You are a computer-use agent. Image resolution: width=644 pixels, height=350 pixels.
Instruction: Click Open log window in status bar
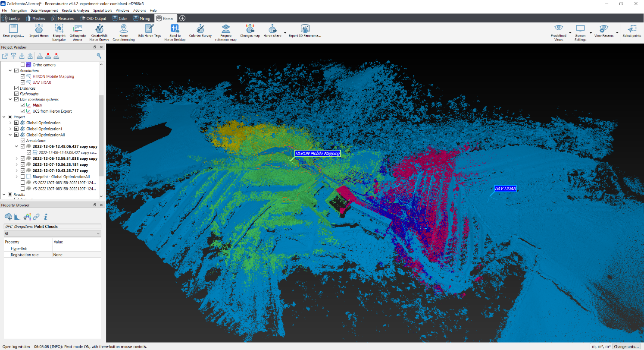pyautogui.click(x=16, y=347)
